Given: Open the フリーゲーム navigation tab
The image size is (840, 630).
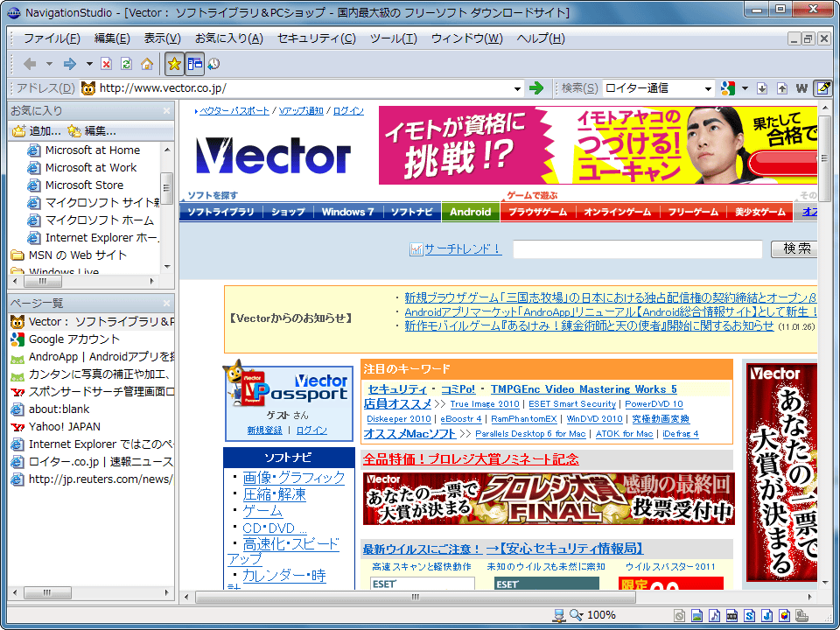Looking at the screenshot, I should [x=693, y=212].
